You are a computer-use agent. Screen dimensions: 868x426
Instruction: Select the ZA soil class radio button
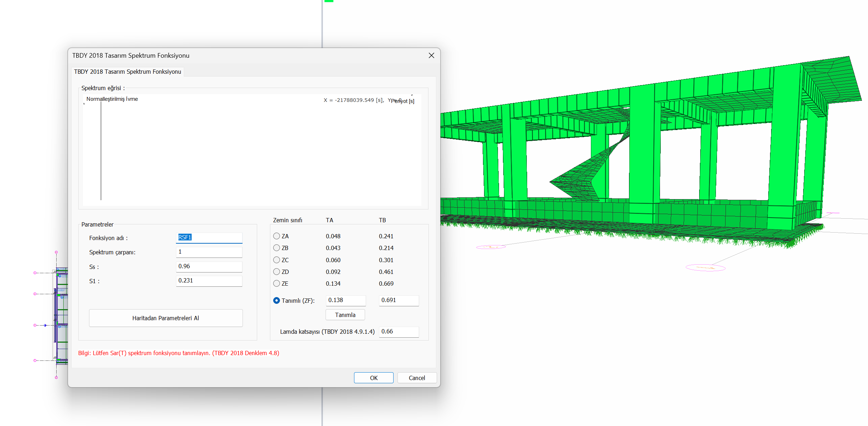pyautogui.click(x=276, y=236)
